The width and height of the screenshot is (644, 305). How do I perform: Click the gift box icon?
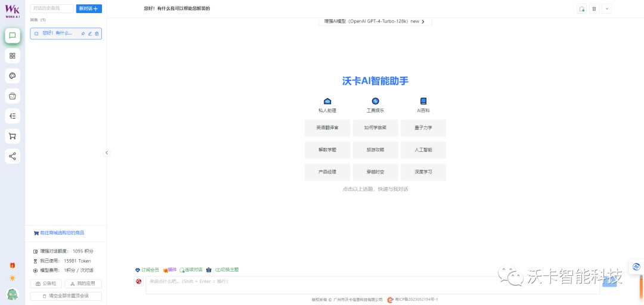[x=13, y=266]
